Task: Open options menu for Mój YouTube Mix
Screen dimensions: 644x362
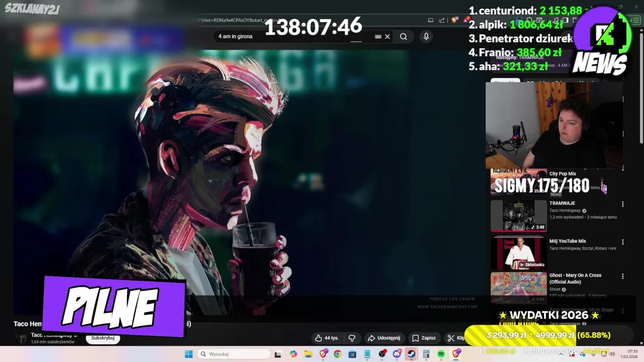Action: click(622, 242)
